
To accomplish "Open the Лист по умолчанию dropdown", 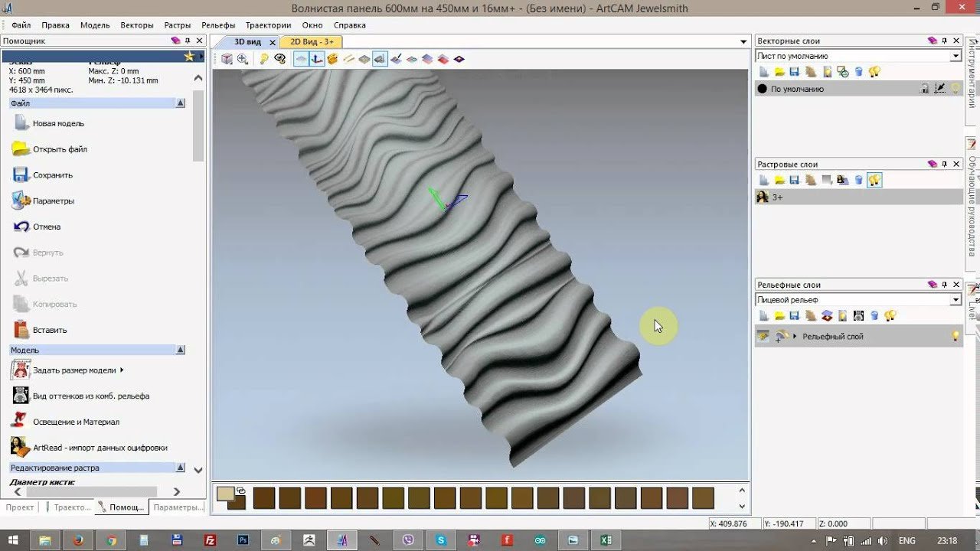I will 955,56.
